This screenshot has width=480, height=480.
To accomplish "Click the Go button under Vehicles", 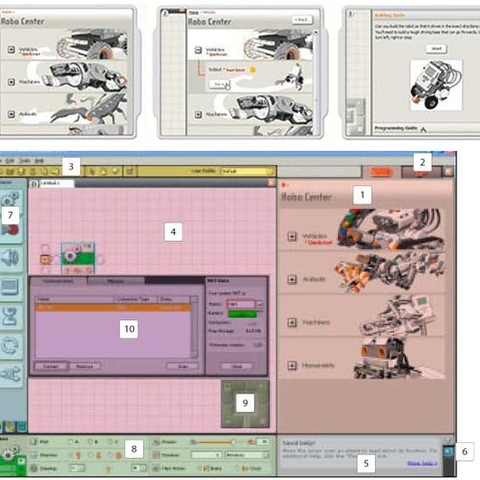I will tap(220, 85).
